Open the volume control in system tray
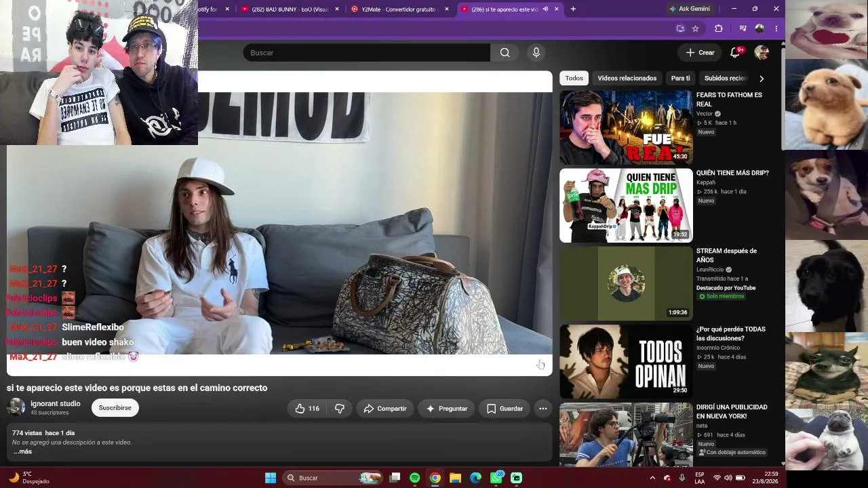Image resolution: width=868 pixels, height=488 pixels. coord(728,478)
